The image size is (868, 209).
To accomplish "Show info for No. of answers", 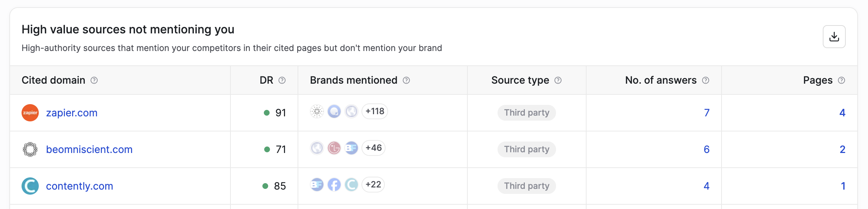I will (x=706, y=80).
